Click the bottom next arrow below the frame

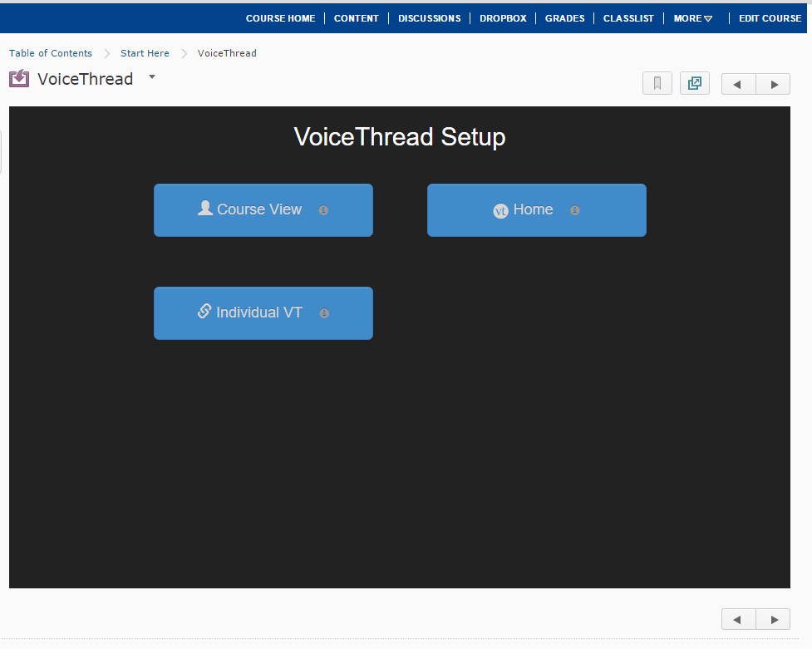(x=774, y=619)
